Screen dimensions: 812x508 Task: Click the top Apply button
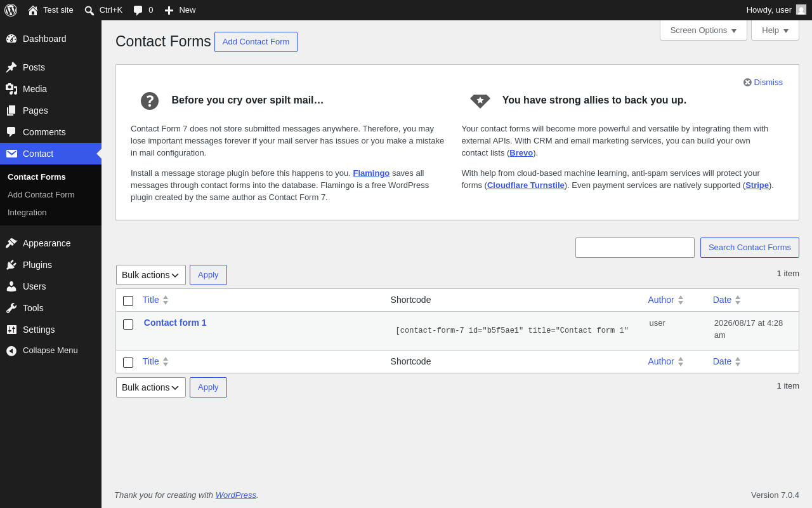208,275
